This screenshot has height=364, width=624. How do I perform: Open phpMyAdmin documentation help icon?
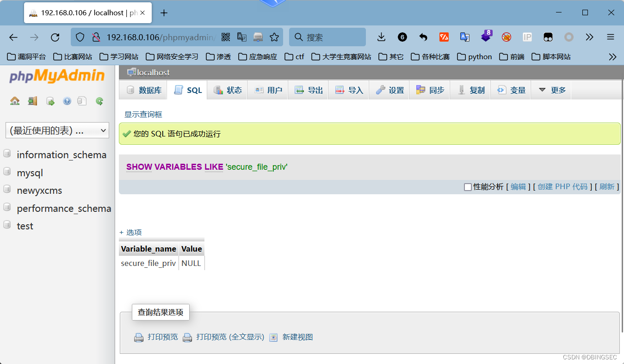[x=67, y=101]
